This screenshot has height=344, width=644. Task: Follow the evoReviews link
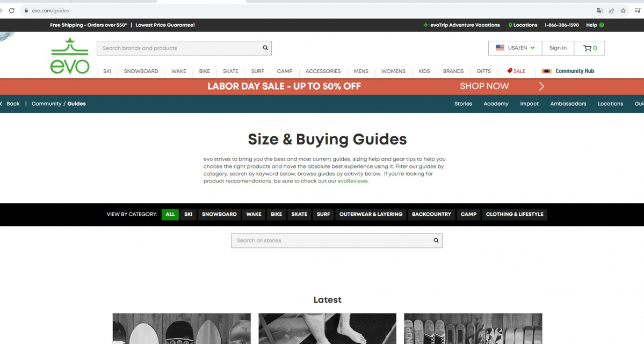point(352,181)
